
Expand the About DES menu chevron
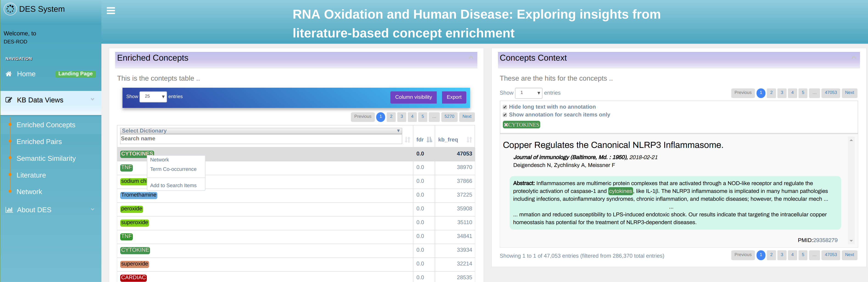click(92, 209)
